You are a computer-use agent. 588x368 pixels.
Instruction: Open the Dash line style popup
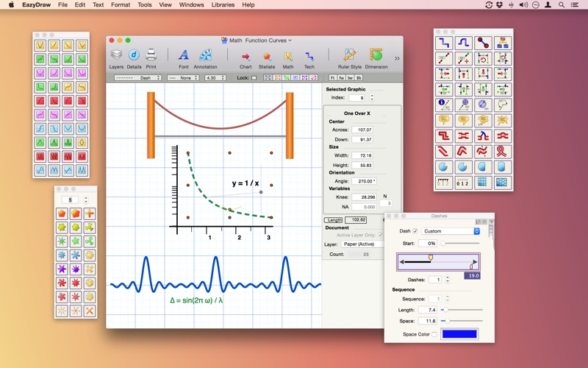point(137,78)
